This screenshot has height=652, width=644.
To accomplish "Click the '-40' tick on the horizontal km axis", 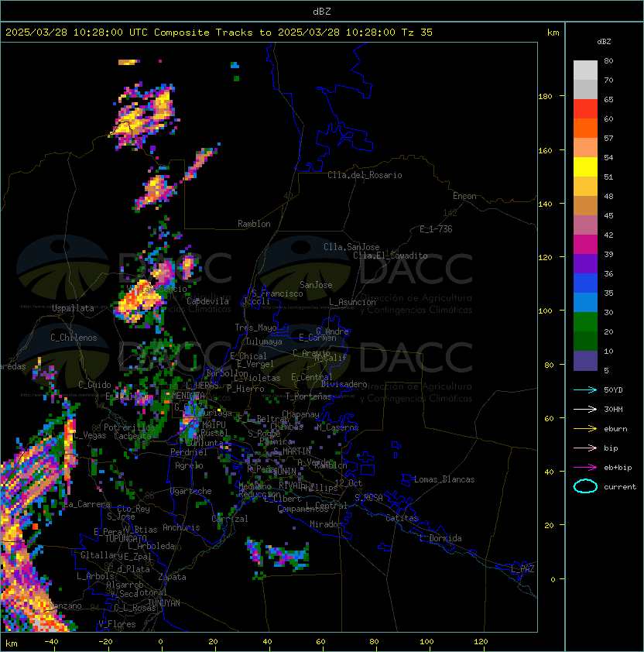I will pyautogui.click(x=51, y=642).
